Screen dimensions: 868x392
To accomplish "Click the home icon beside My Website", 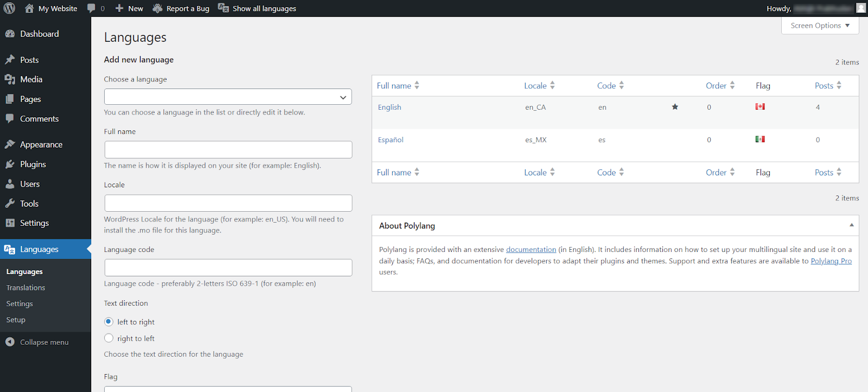I will coord(29,8).
